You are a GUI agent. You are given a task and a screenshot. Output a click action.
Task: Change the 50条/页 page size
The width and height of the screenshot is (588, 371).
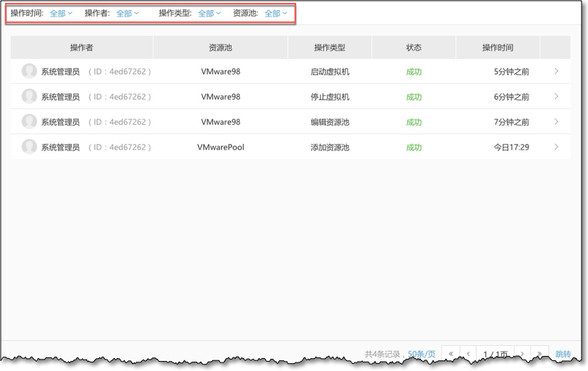422,354
